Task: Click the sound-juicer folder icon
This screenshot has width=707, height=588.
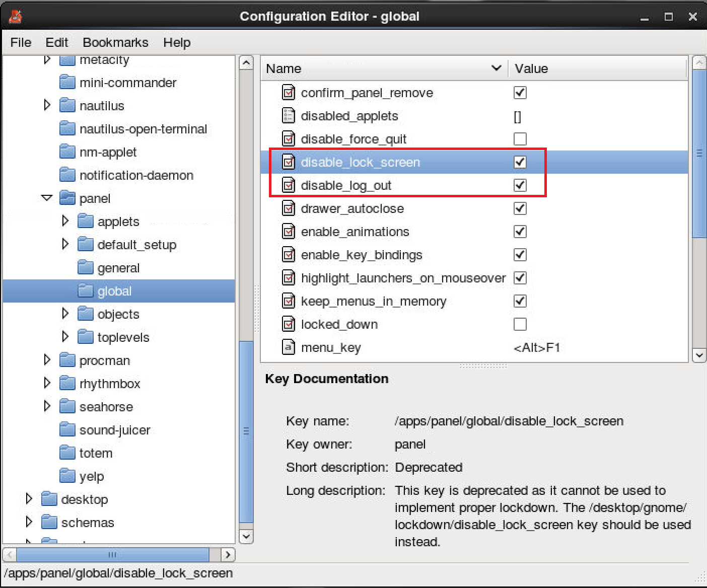Action: [67, 429]
